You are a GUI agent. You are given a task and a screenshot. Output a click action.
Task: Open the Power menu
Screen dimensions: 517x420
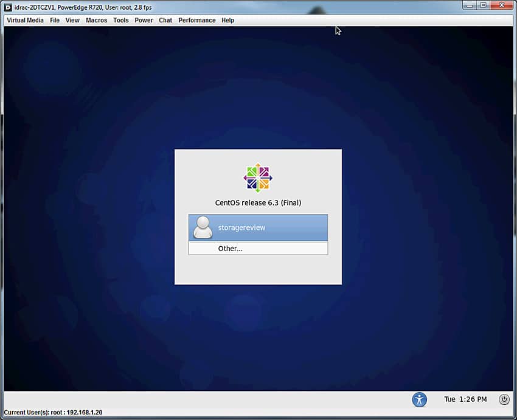tap(144, 20)
